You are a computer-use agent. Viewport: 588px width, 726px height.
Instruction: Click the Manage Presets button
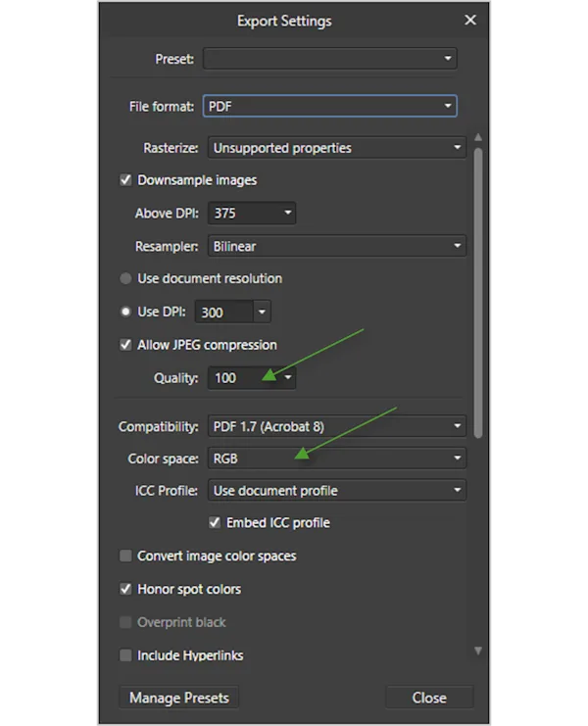[x=178, y=698]
